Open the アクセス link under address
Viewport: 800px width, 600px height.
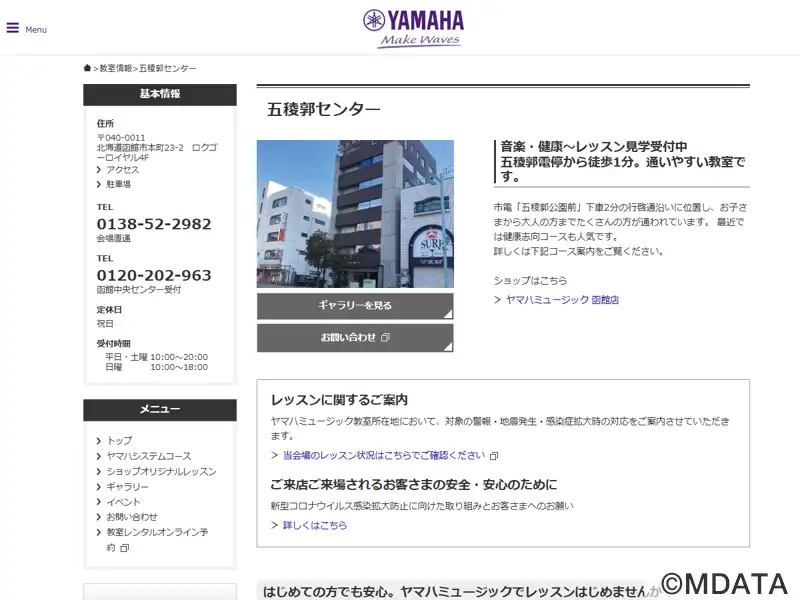(122, 170)
